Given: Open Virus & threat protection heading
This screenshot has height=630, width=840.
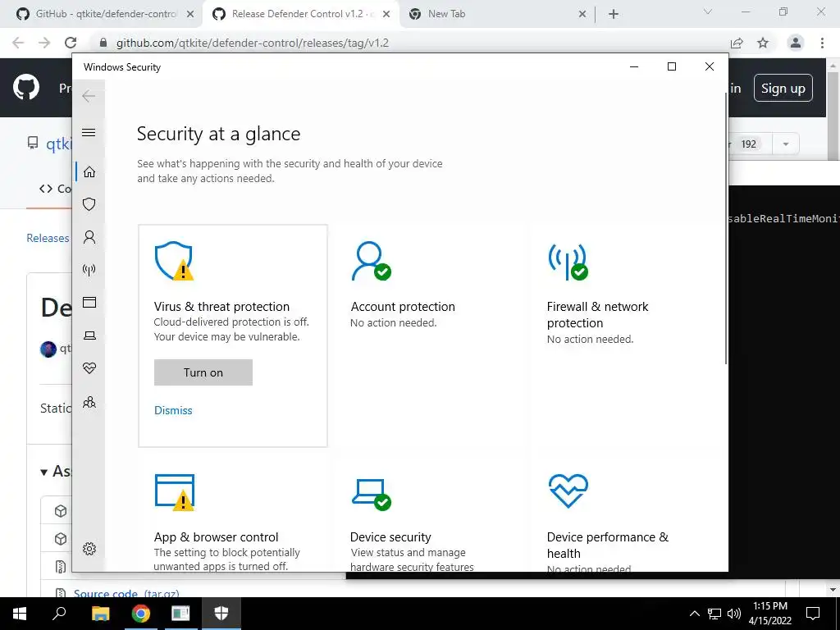Looking at the screenshot, I should pos(221,307).
